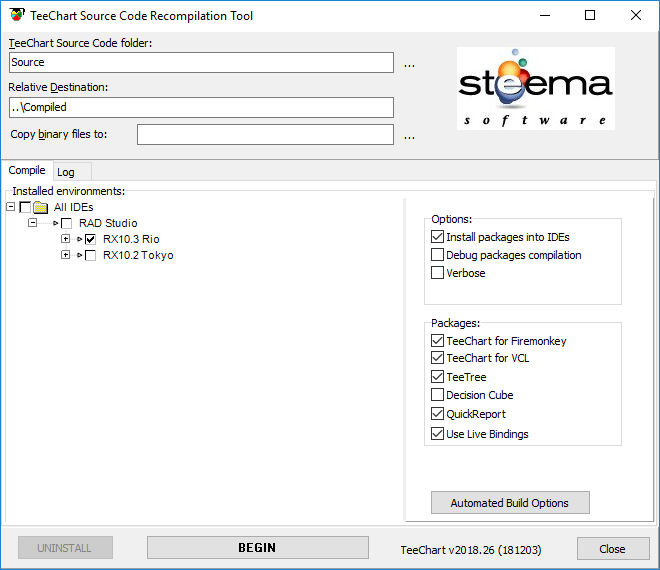Toggle the All IDEs checkbox
The width and height of the screenshot is (660, 570).
[25, 207]
